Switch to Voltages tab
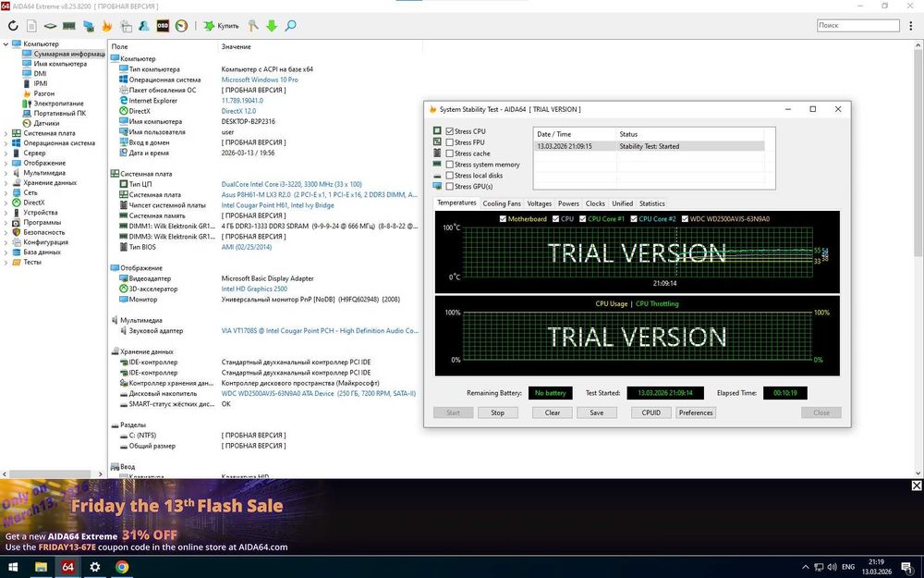The image size is (924, 578). pyautogui.click(x=540, y=203)
